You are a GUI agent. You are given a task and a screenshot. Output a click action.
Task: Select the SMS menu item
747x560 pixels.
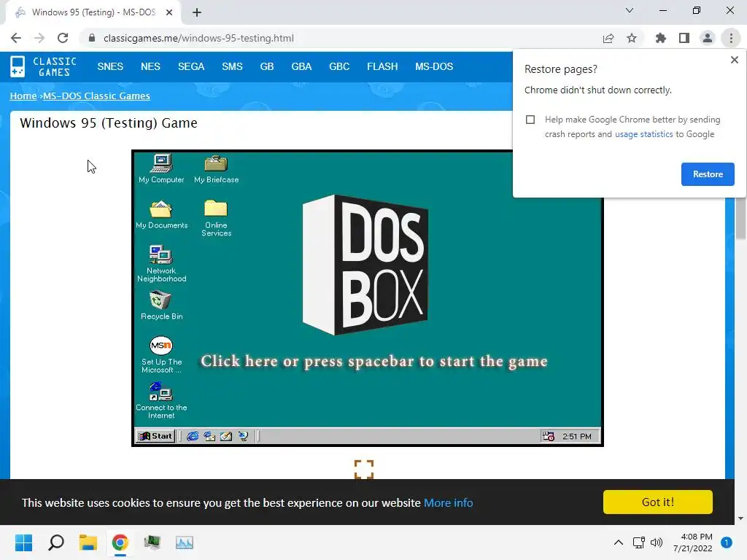[232, 66]
